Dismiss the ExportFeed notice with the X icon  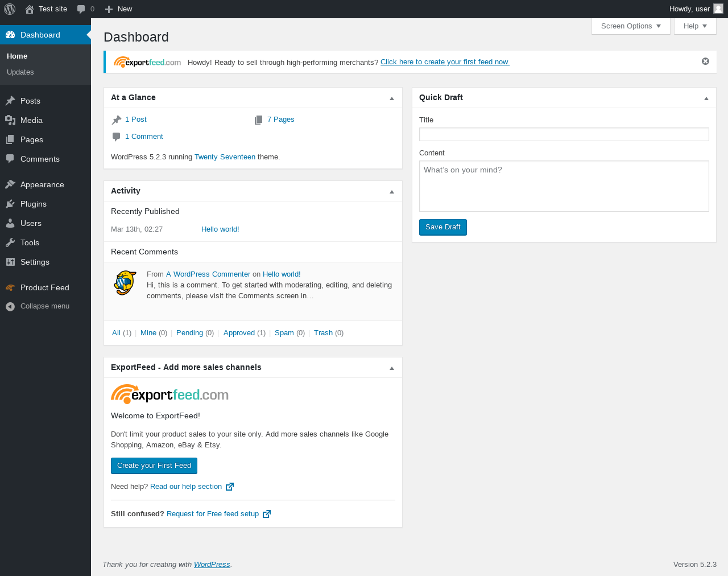705,61
